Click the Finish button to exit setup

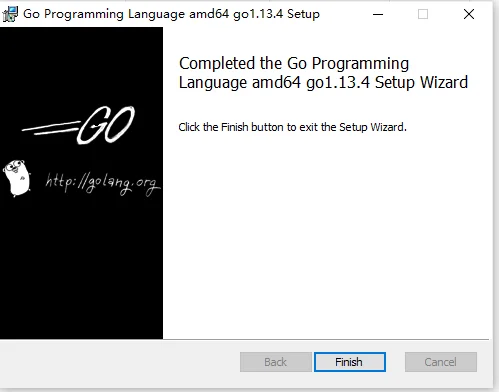tap(350, 362)
